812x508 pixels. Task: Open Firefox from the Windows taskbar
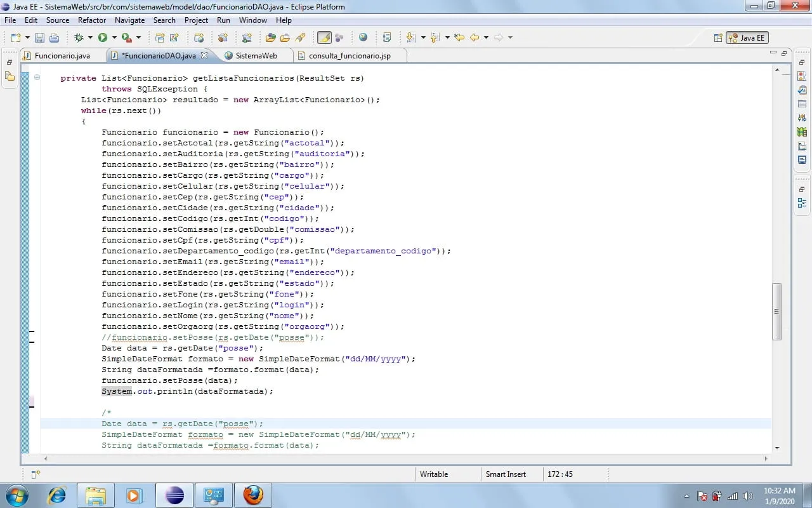[252, 495]
